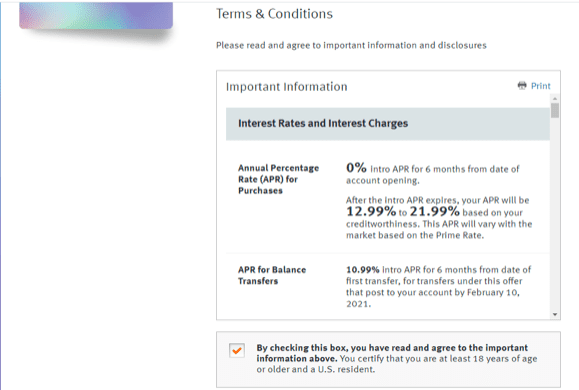Click the 0% Intro APR text

tap(432, 174)
